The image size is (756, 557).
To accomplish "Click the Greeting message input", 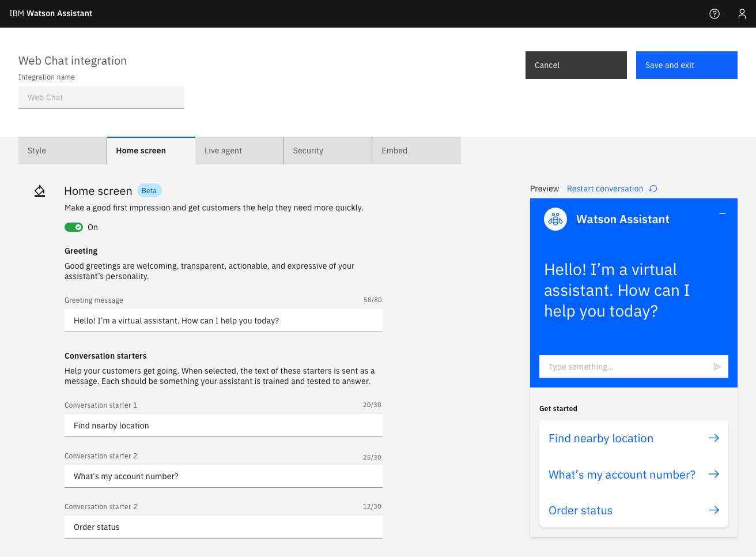I will [224, 321].
